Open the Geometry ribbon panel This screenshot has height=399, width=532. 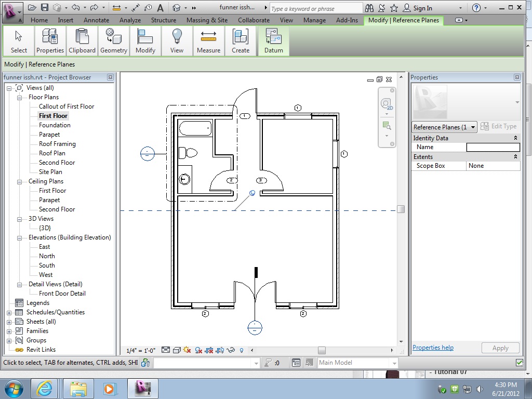(114, 41)
